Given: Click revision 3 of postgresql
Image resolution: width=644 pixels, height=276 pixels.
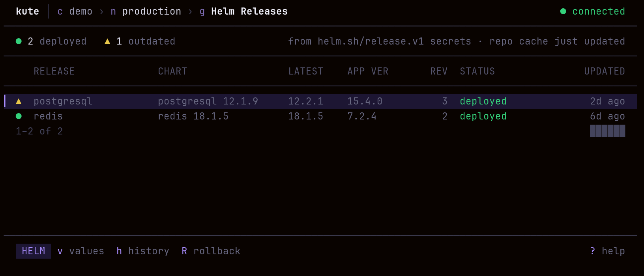Looking at the screenshot, I should click(445, 101).
